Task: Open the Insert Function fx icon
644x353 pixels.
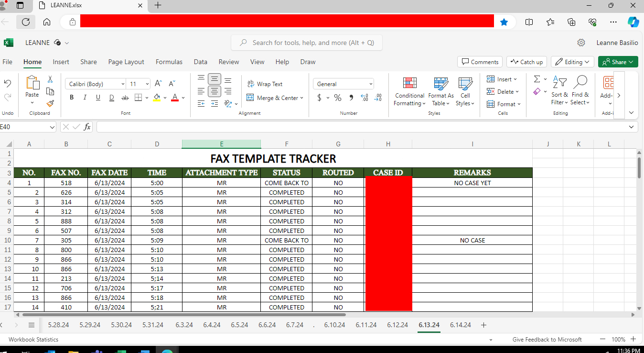Action: pyautogui.click(x=87, y=127)
